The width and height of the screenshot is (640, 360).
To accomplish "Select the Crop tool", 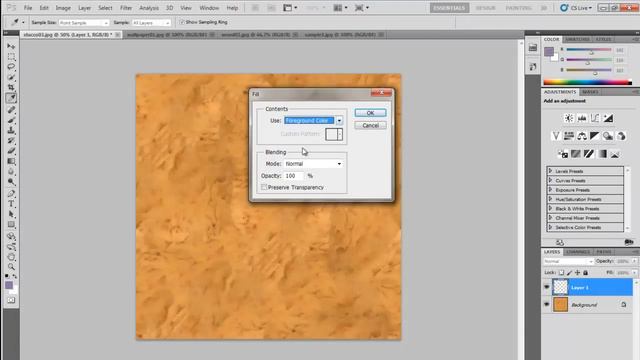I will click(11, 87).
